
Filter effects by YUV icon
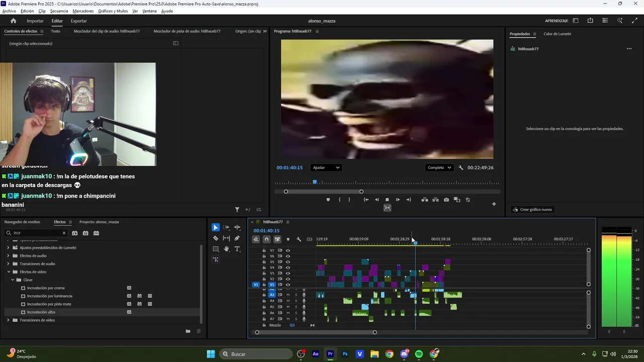pos(96,233)
